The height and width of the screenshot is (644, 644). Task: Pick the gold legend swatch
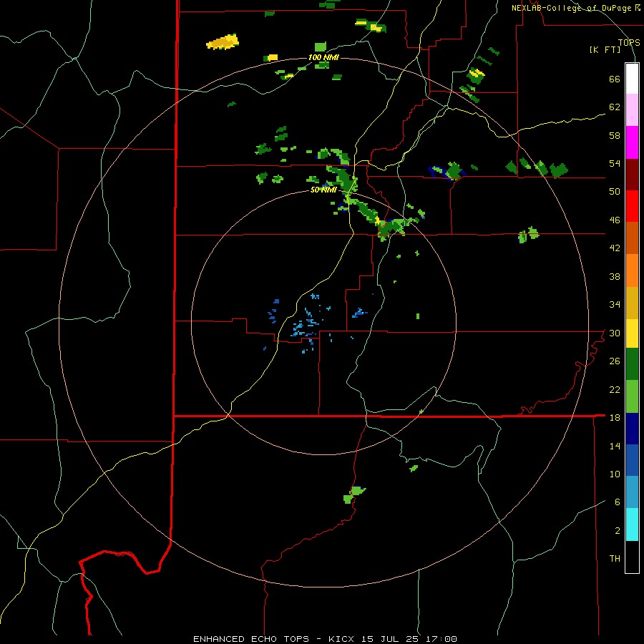coord(632,303)
